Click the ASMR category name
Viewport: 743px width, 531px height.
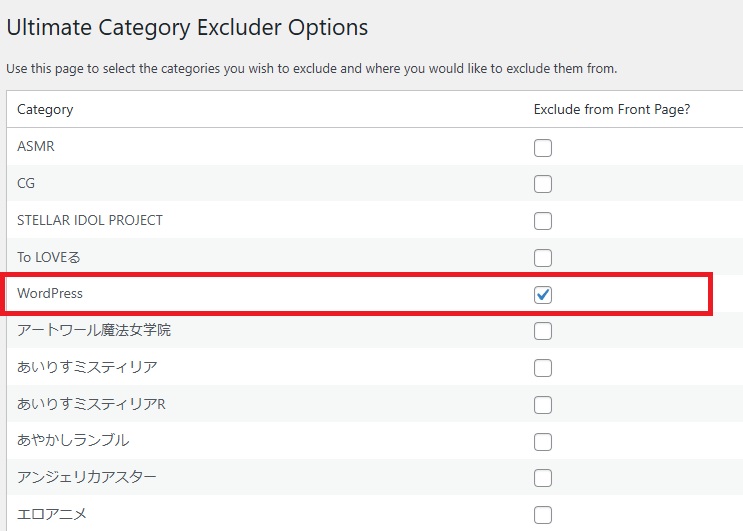(36, 146)
